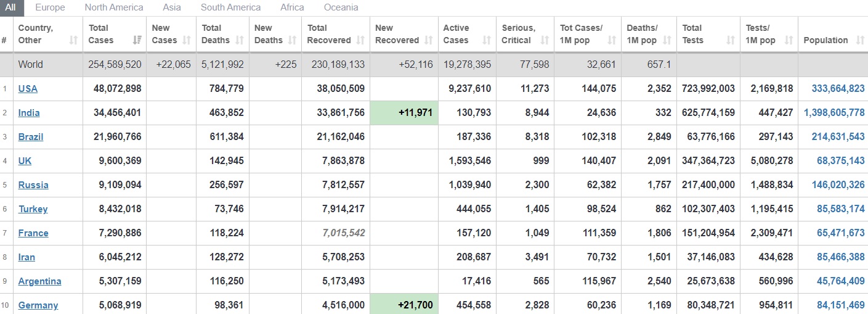Sort by Total Deaths using arrow icon
Viewport: 868px width, 314px height.
240,41
